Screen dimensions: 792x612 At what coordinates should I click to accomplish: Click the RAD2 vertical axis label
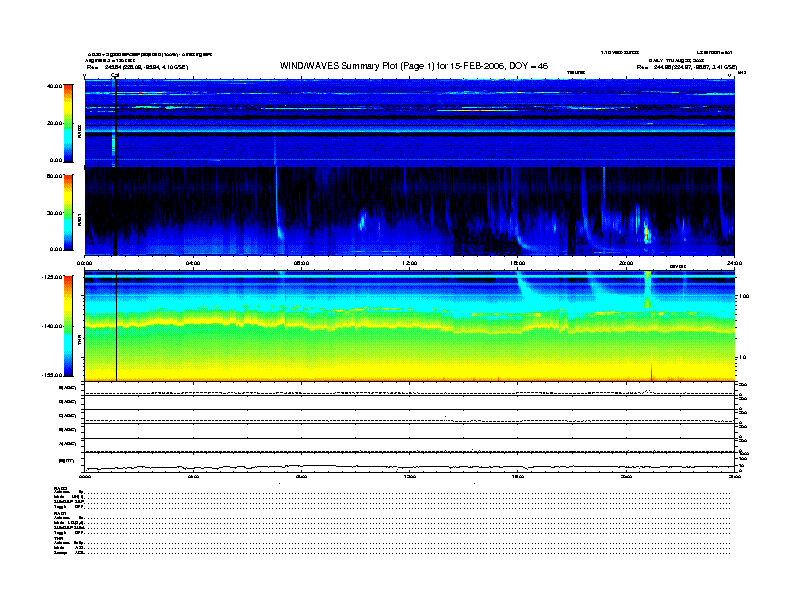point(79,131)
